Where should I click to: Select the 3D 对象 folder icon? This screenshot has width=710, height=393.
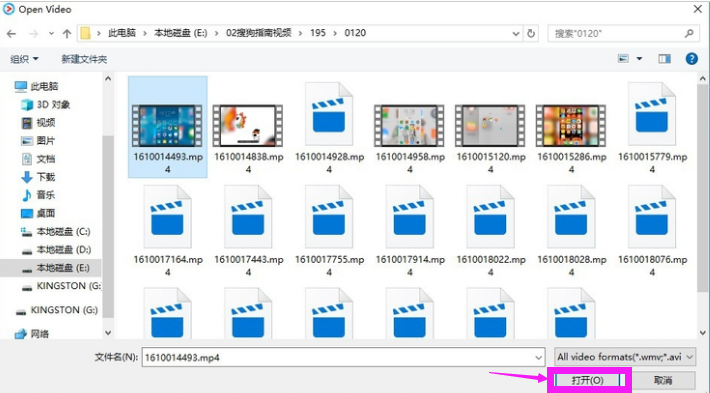click(x=27, y=105)
